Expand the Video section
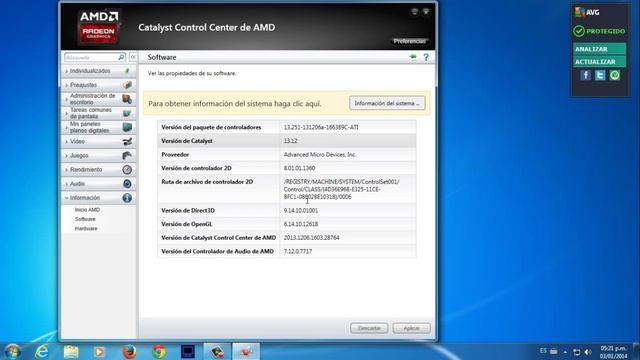 78,142
